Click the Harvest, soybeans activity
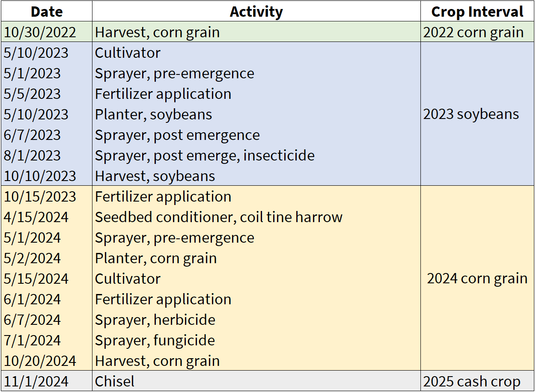Screen dimensions: 536x392 [155, 176]
